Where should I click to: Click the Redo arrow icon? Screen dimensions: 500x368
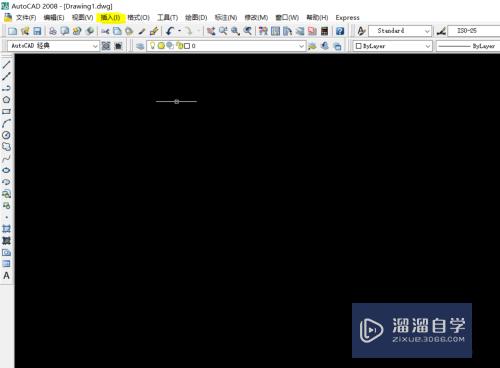(189, 31)
